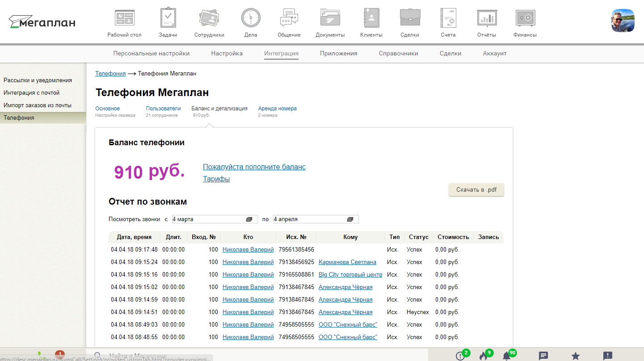
Task: Follow the Телефония breadcrumb link
Action: 110,73
